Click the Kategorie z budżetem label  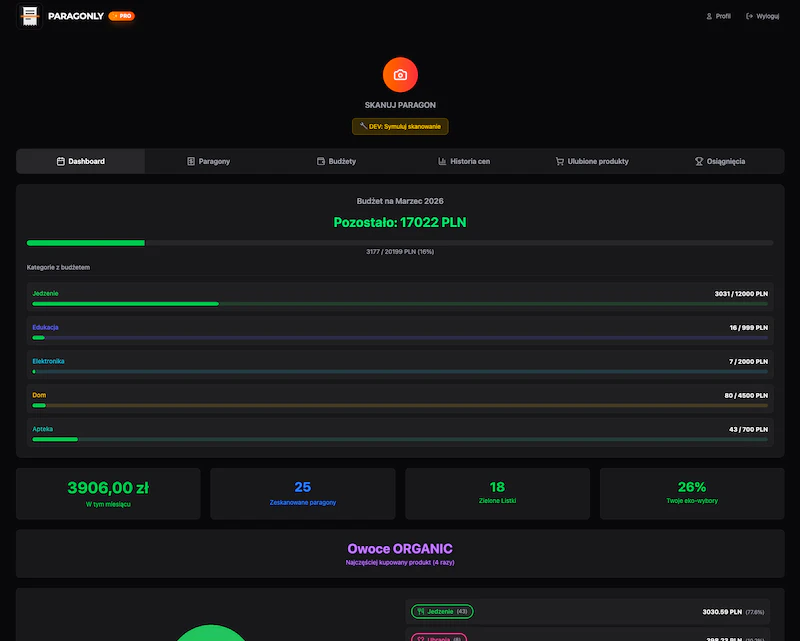tap(59, 267)
